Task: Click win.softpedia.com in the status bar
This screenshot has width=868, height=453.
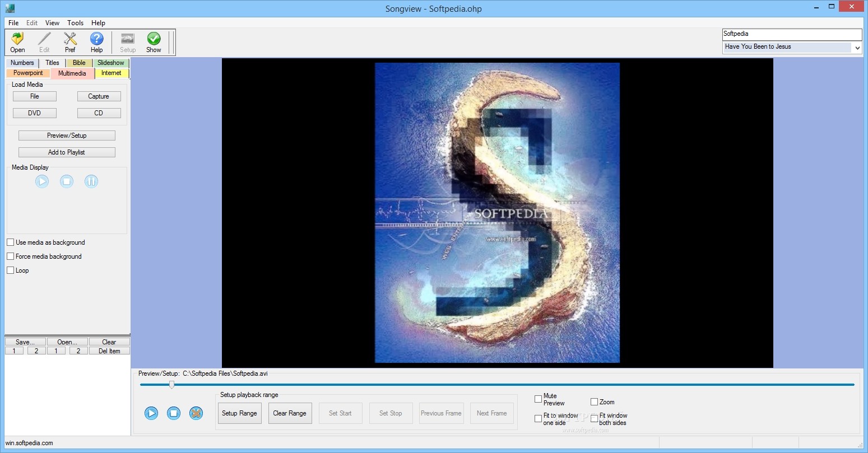Action: coord(29,443)
